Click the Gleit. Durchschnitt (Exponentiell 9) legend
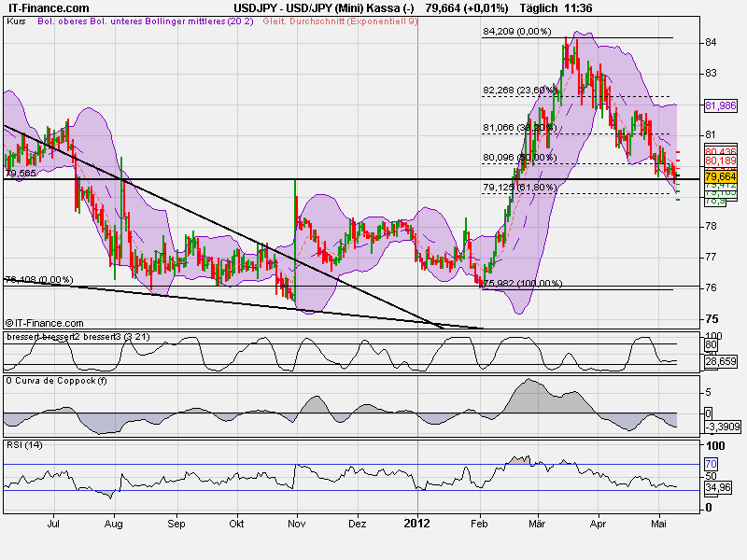Image resolution: width=747 pixels, height=560 pixels. (340, 21)
